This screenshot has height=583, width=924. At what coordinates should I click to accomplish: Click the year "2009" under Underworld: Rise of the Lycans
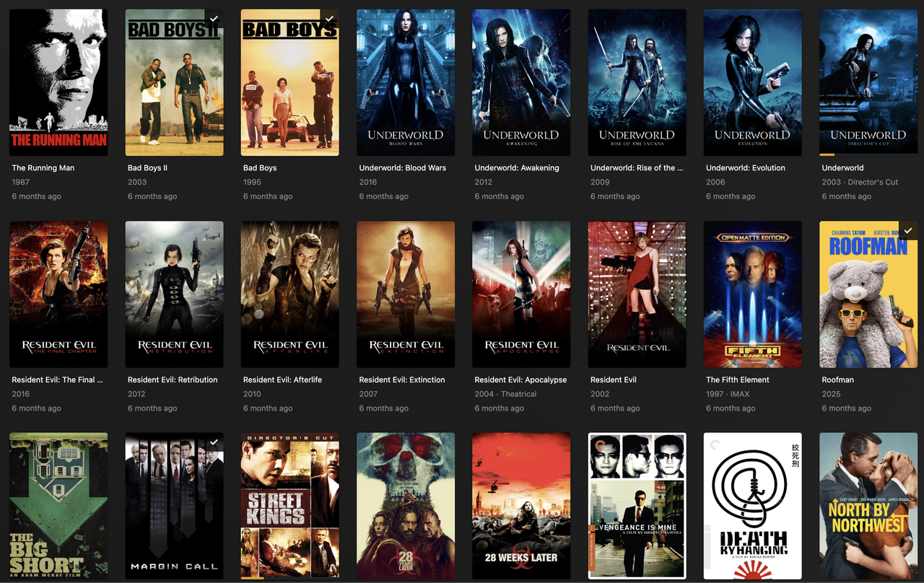pyautogui.click(x=600, y=183)
